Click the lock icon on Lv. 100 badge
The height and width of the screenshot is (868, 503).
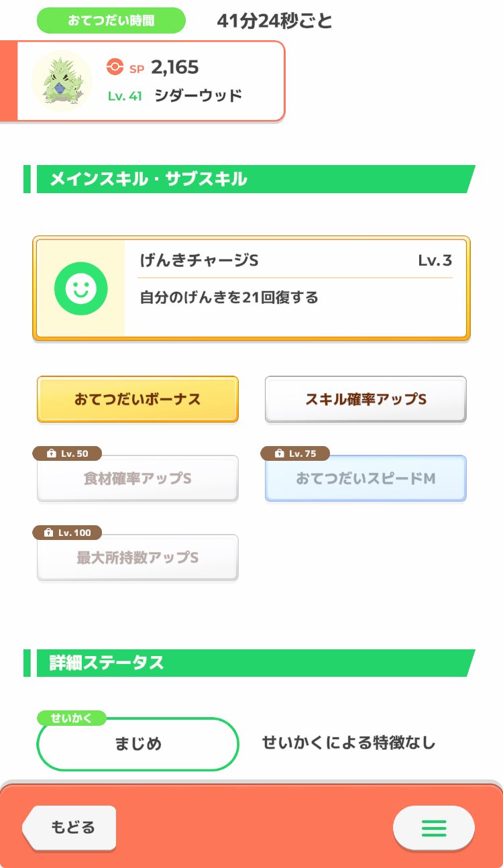point(48,533)
